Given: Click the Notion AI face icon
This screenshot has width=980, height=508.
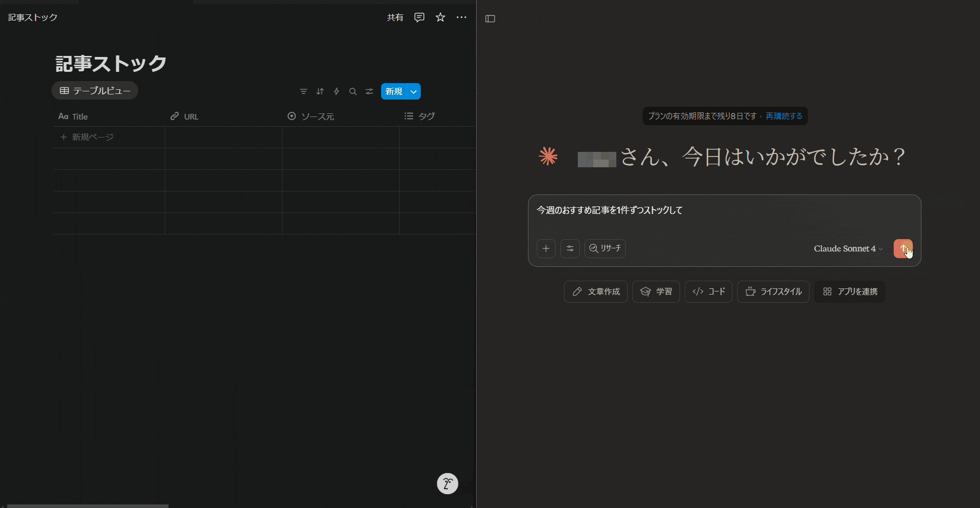Looking at the screenshot, I should [x=447, y=483].
